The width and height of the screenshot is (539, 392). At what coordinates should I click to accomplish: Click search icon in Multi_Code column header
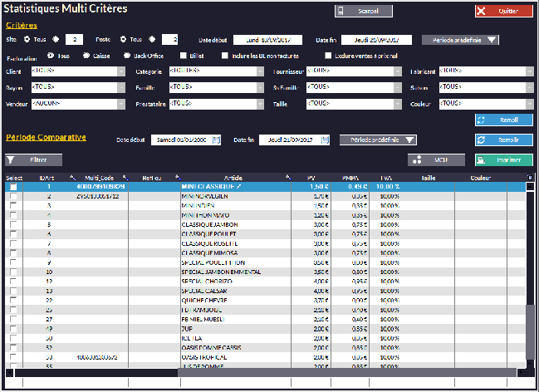125,178
